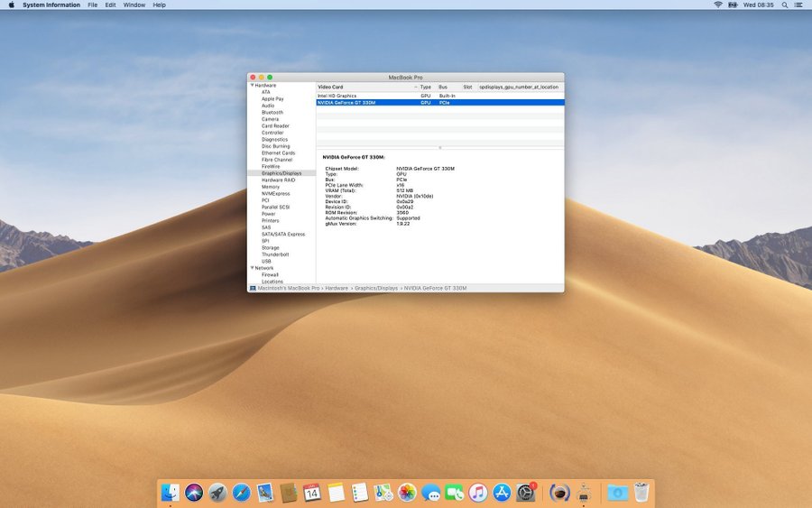The width and height of the screenshot is (812, 508).
Task: Click Hardware in the bottom path bar
Action: (x=337, y=288)
